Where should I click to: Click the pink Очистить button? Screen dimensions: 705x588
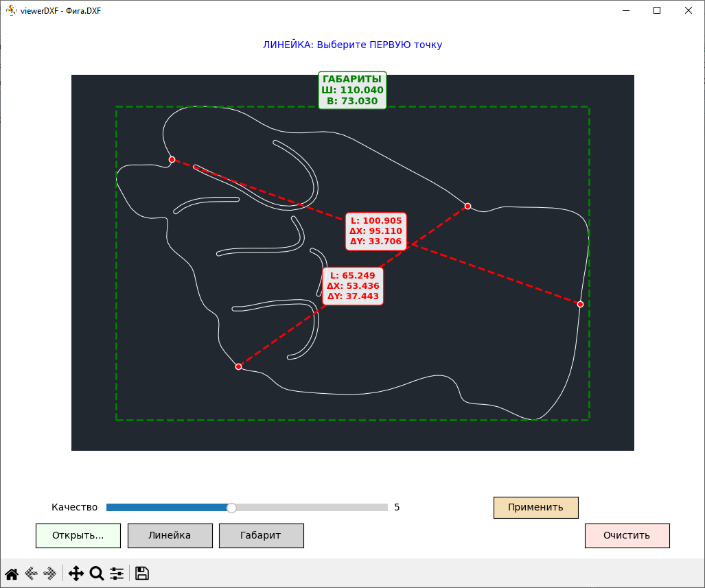[x=627, y=536]
